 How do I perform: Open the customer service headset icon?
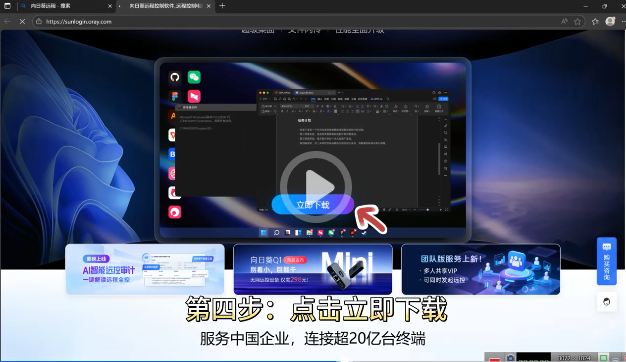[x=606, y=302]
